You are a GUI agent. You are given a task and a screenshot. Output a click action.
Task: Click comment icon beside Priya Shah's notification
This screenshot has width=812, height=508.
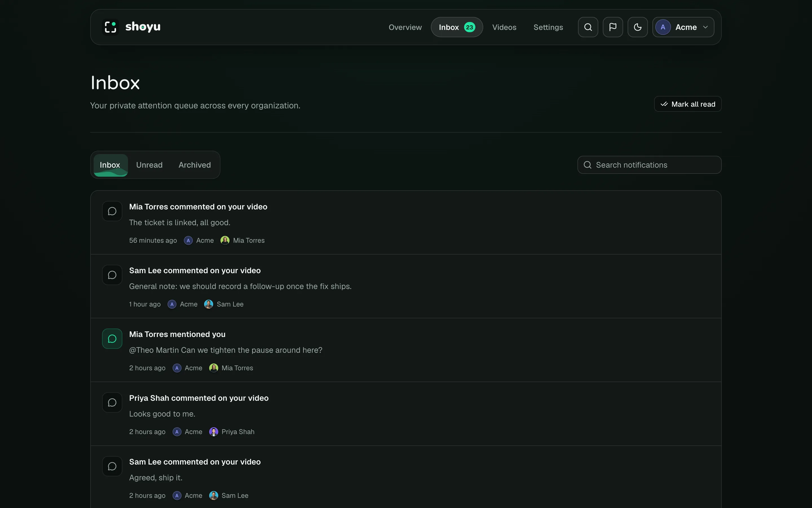[x=112, y=402]
